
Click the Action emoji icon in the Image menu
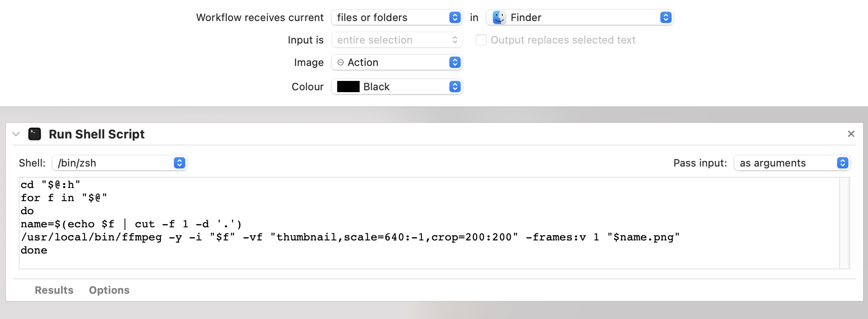(x=341, y=62)
